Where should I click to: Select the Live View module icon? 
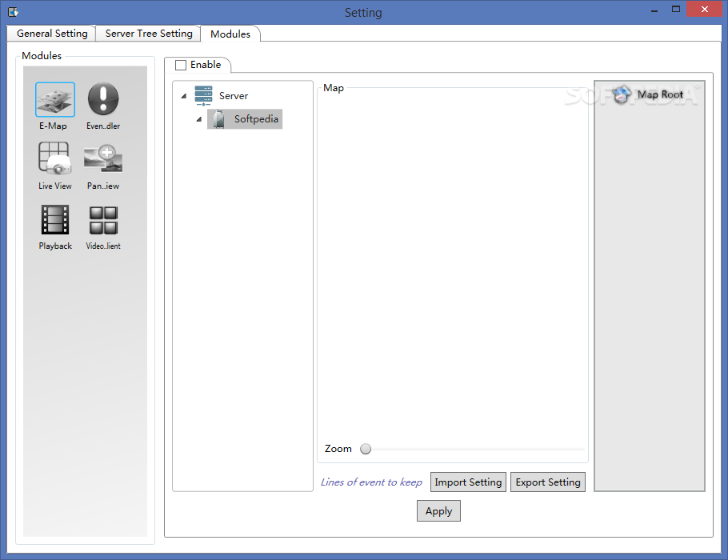coord(54,158)
